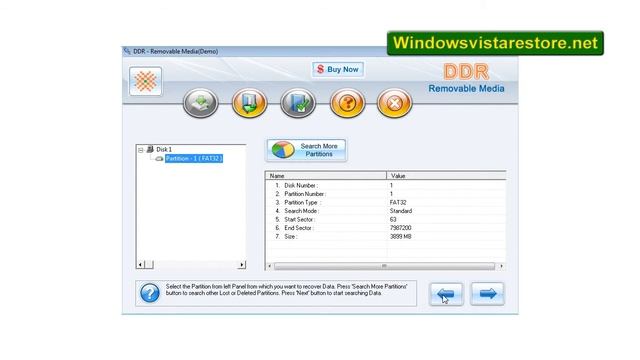Viewport: 640px width, 360px height.
Task: Click the FAT32 value cell
Action: (x=398, y=202)
